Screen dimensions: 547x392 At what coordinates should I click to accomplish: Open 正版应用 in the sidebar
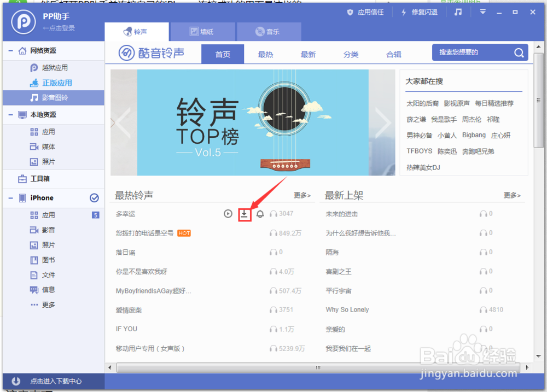(x=54, y=83)
